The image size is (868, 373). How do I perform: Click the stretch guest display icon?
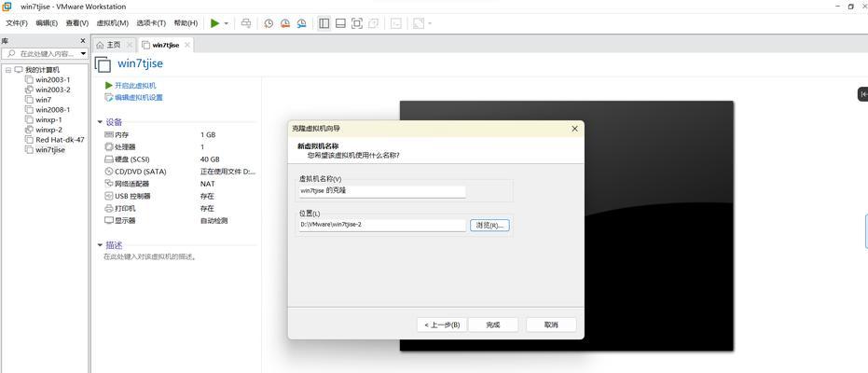(419, 23)
